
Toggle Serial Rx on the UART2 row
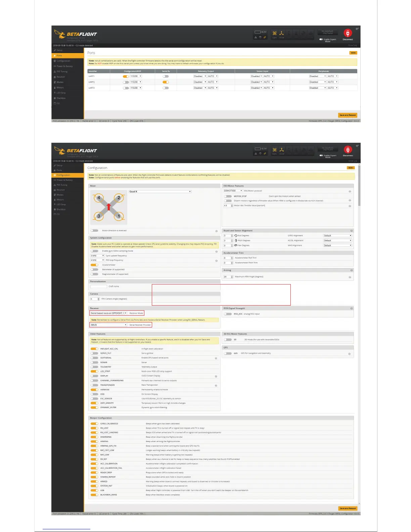point(166,82)
